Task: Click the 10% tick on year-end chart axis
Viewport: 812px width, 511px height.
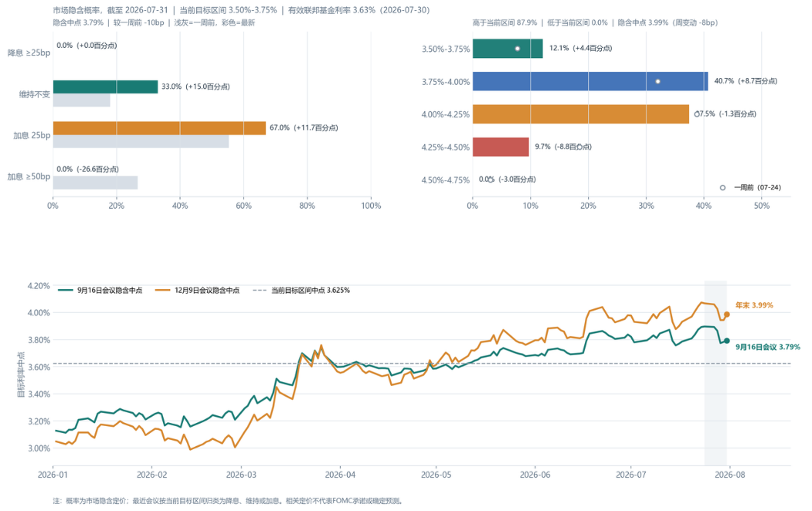Action: coord(530,206)
